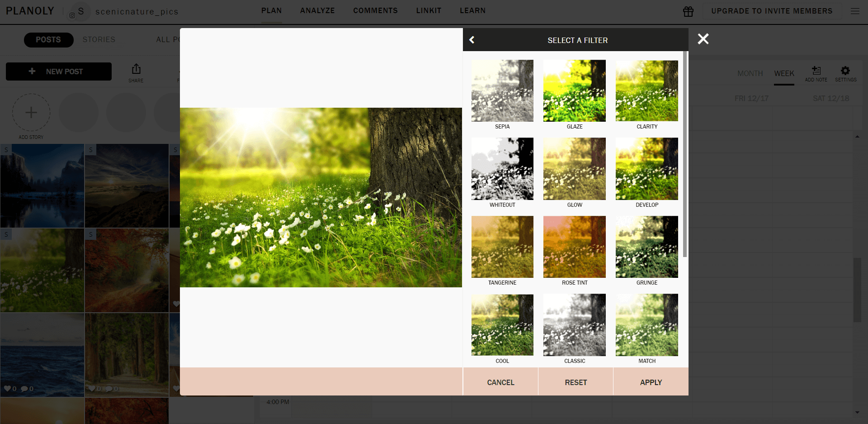Go back using the filter panel arrow
This screenshot has height=424, width=868.
click(x=472, y=40)
